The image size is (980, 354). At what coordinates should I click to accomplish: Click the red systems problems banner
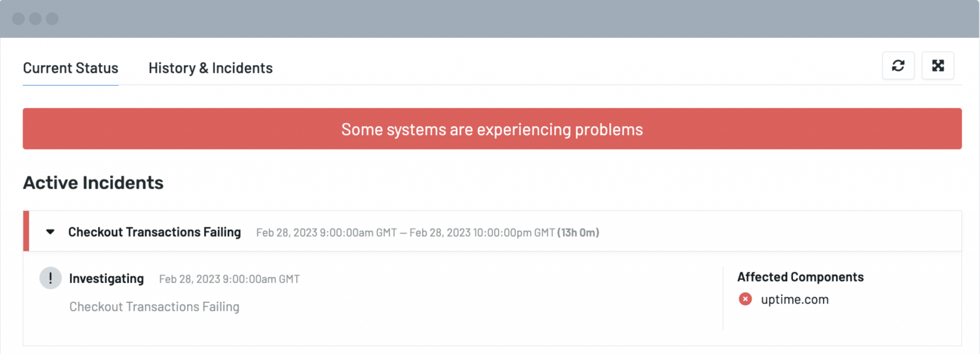(x=491, y=128)
